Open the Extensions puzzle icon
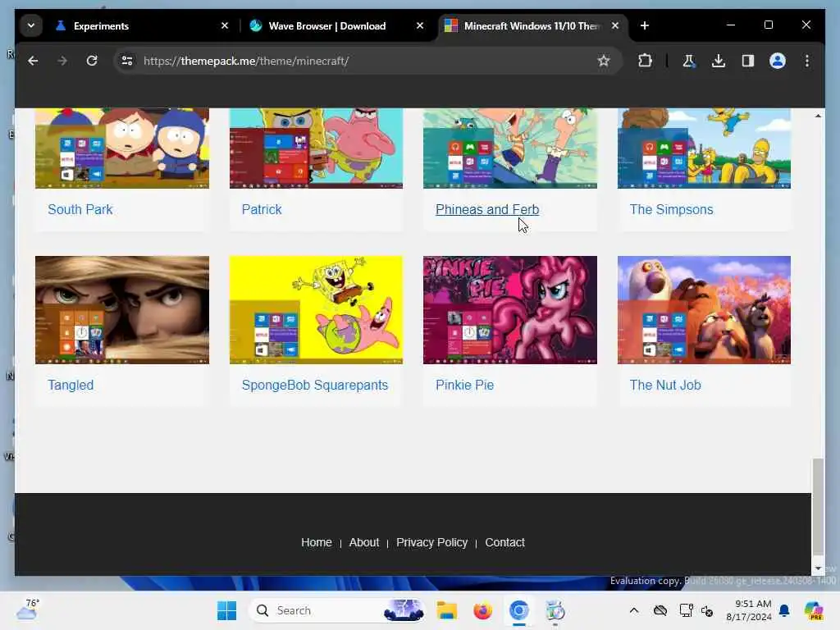This screenshot has width=840, height=630. coord(645,61)
